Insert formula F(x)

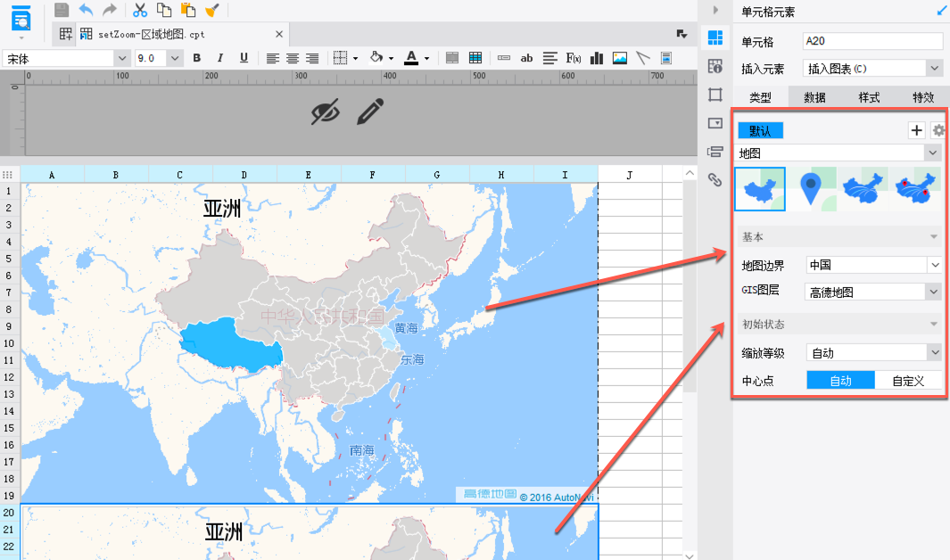tap(574, 58)
